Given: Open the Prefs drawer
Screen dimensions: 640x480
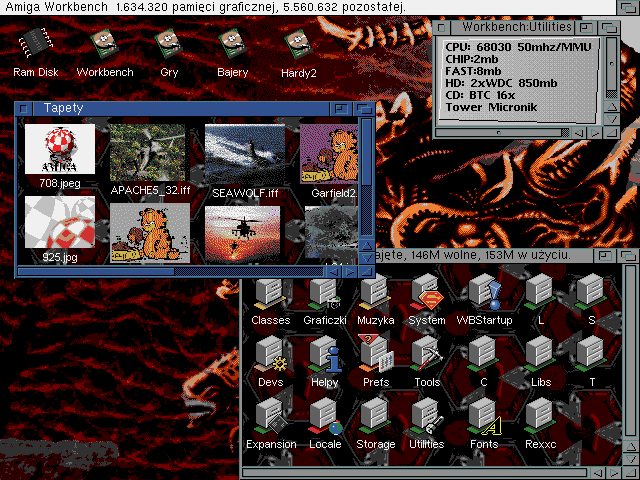Looking at the screenshot, I should pos(376,353).
